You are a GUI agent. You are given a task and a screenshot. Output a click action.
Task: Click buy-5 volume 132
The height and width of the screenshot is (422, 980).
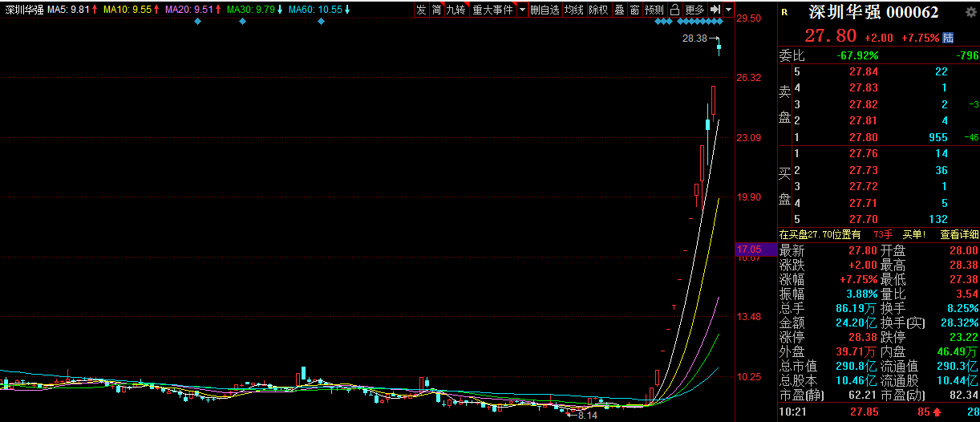coord(937,219)
